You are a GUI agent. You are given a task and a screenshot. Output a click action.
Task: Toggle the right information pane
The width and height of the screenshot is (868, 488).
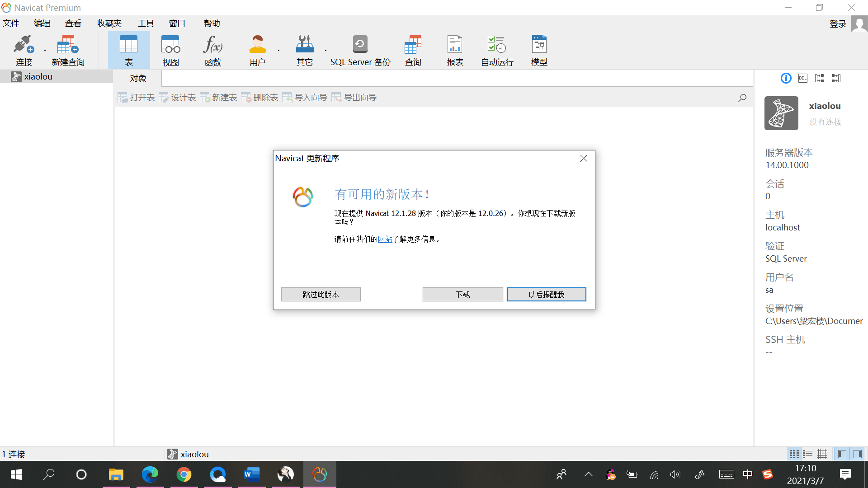[857, 454]
